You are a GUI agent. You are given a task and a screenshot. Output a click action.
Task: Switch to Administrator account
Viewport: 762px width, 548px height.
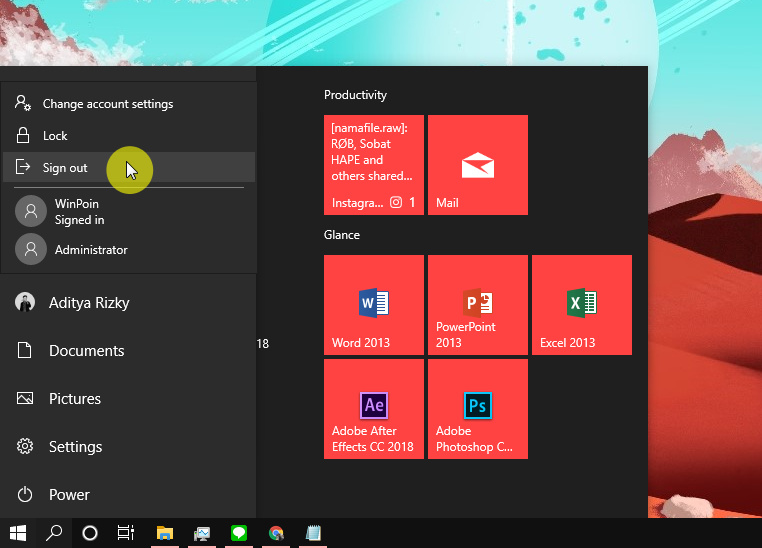click(129, 249)
